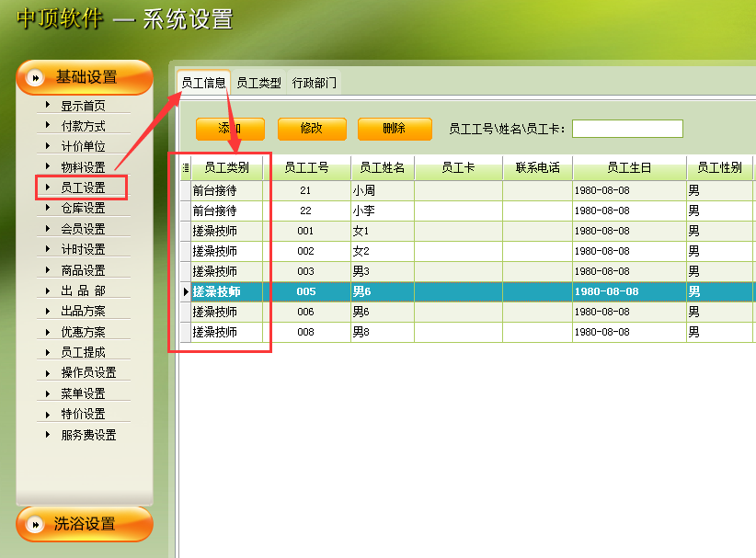Open 服务费设置 in sidebar

tap(88, 435)
